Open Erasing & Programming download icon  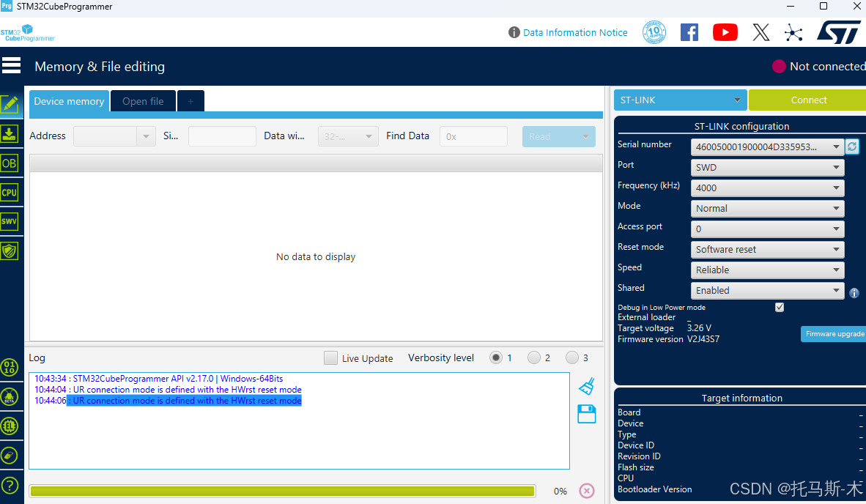pyautogui.click(x=10, y=133)
